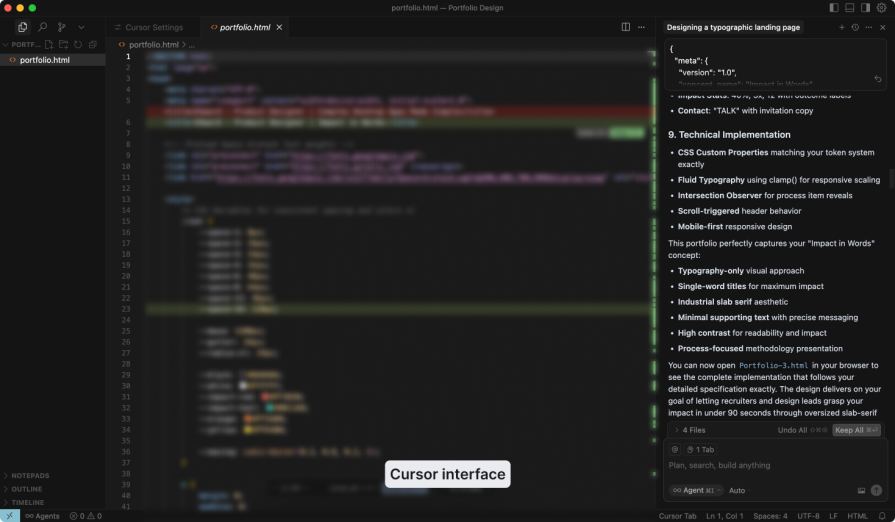This screenshot has height=522, width=895.
Task: Open remote window status bar icon
Action: 10,516
